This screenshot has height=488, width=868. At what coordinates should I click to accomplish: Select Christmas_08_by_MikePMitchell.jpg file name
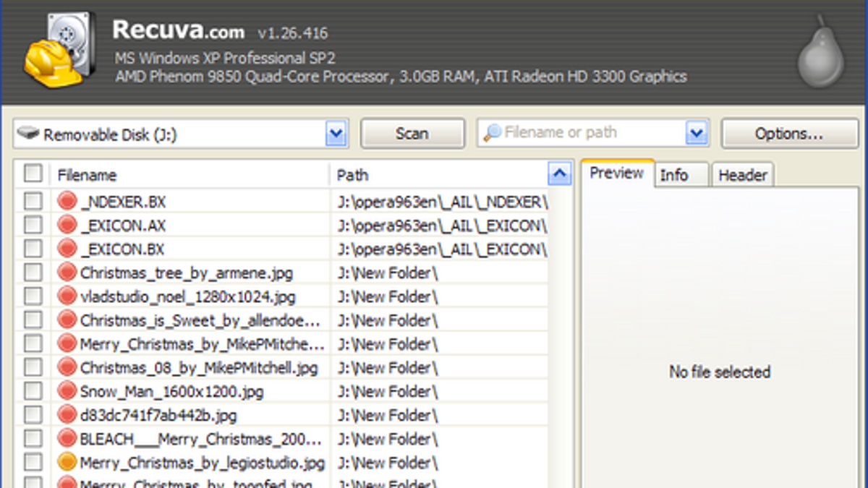point(199,368)
